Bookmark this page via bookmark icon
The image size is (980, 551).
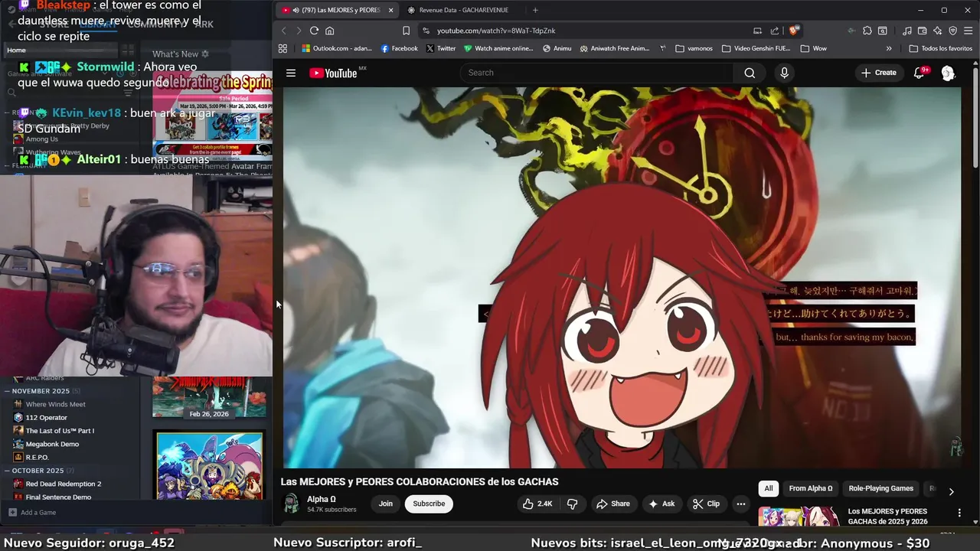pyautogui.click(x=407, y=31)
